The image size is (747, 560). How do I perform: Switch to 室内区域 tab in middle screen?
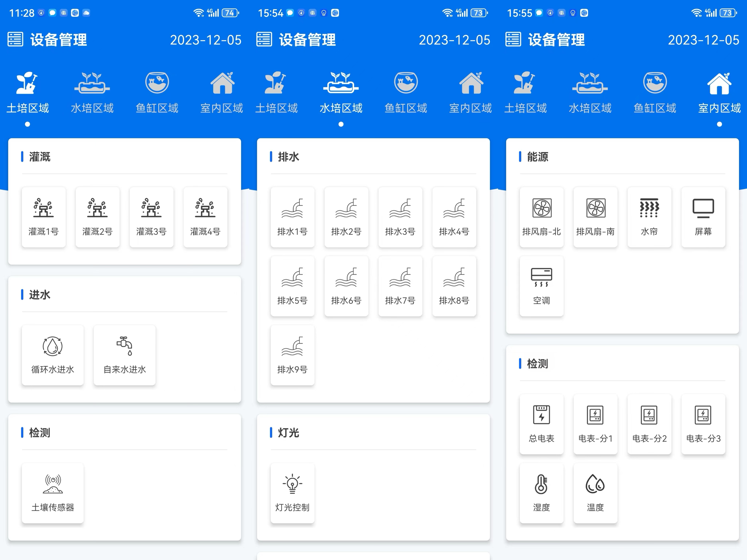[x=471, y=93]
